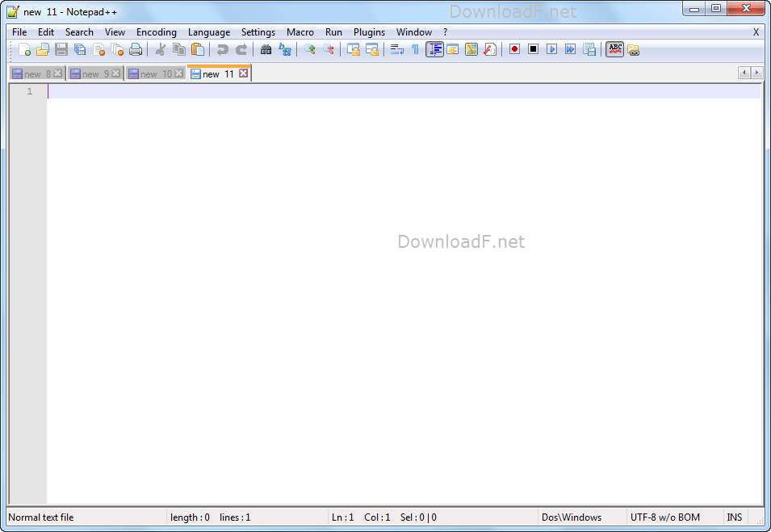Toggle synchronize vertical scrolling icon

pos(353,49)
